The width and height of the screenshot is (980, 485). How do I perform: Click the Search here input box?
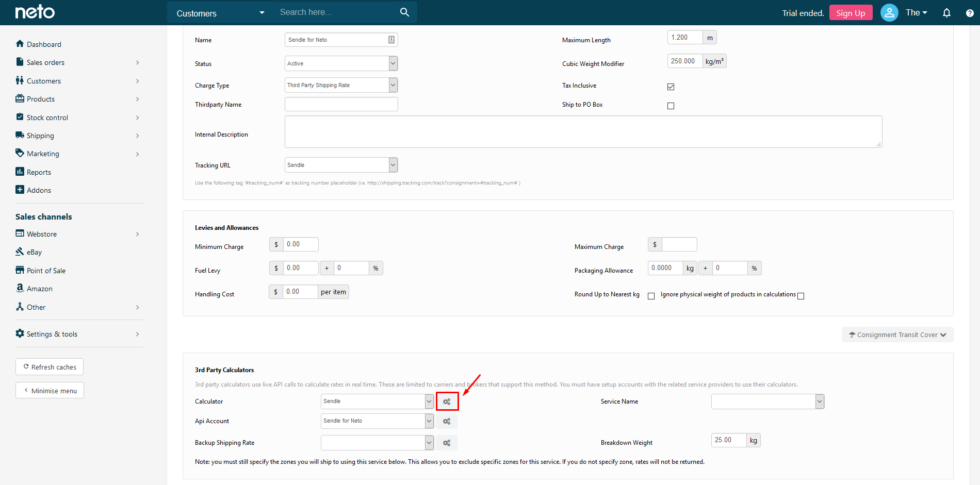(336, 12)
